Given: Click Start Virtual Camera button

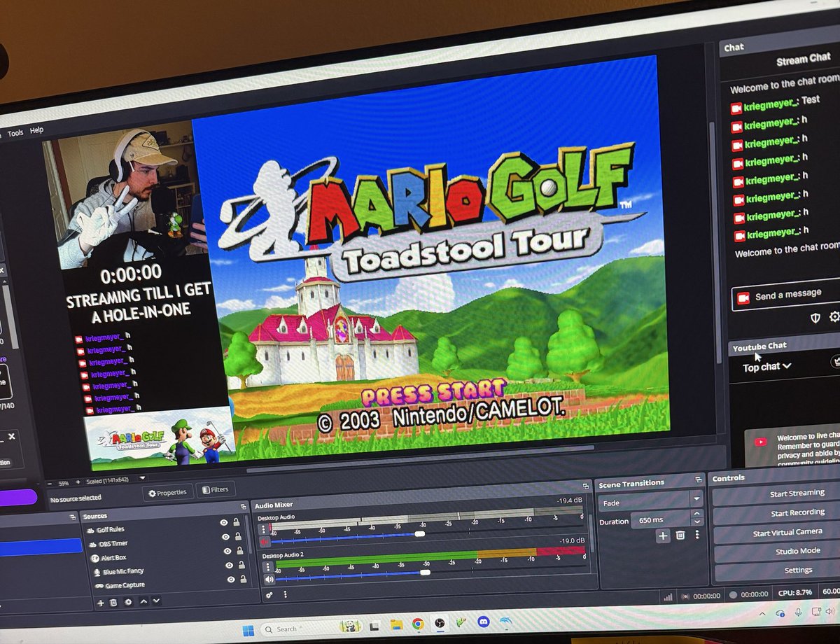Looking at the screenshot, I should tap(777, 532).
